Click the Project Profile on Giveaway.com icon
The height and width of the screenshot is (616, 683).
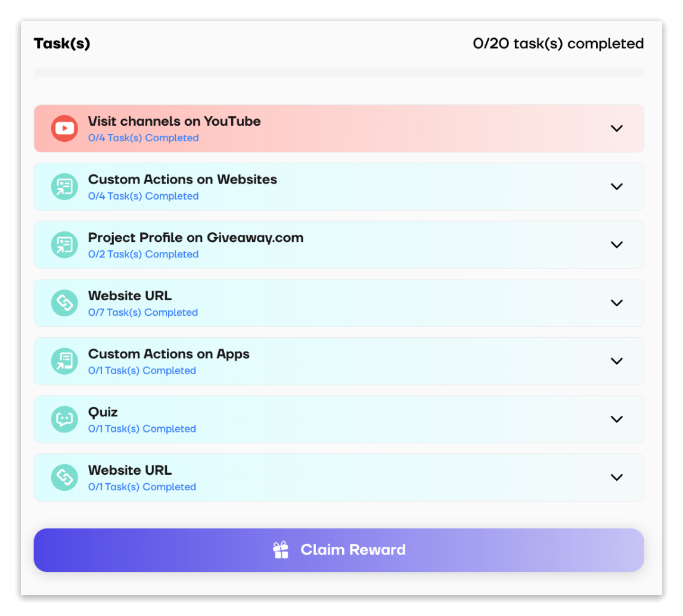[x=64, y=245]
